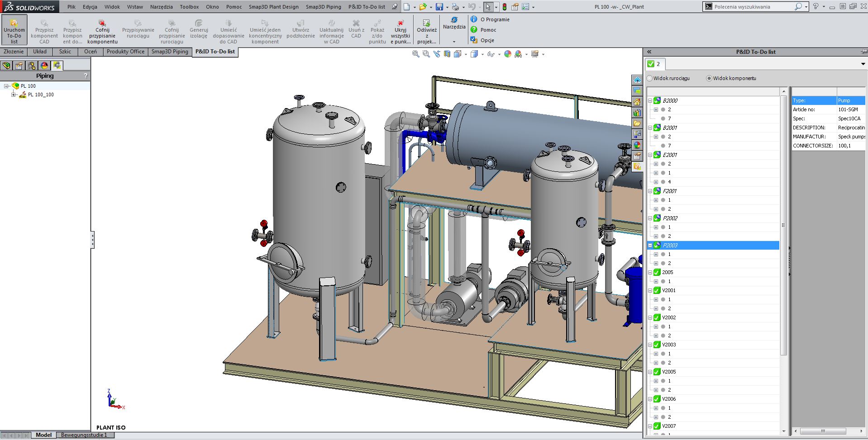The image size is (868, 440).
Task: Open dropdown arrow next to Save icon
Action: (x=447, y=7)
